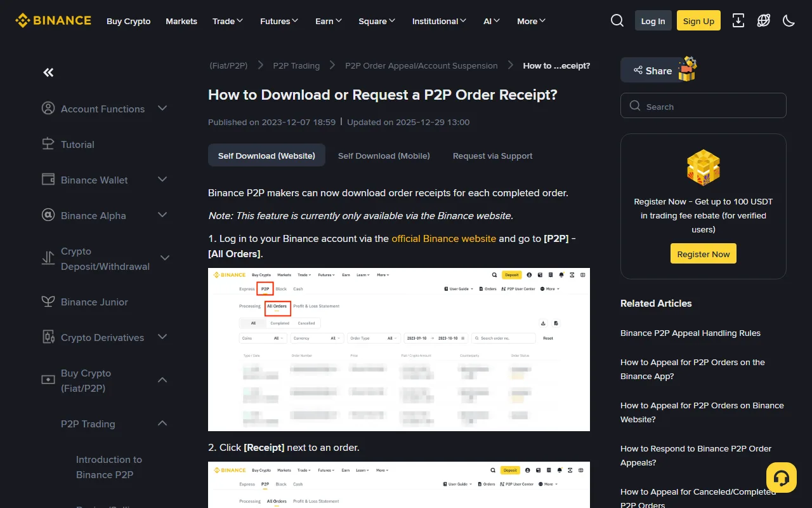Click the Register Now button
812x508 pixels.
click(704, 254)
